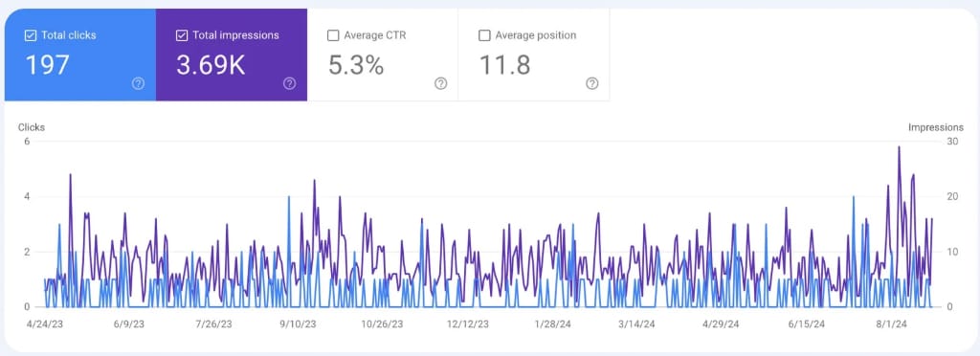Click the 6/15/24 date label
This screenshot has width=980, height=356.
(x=806, y=324)
